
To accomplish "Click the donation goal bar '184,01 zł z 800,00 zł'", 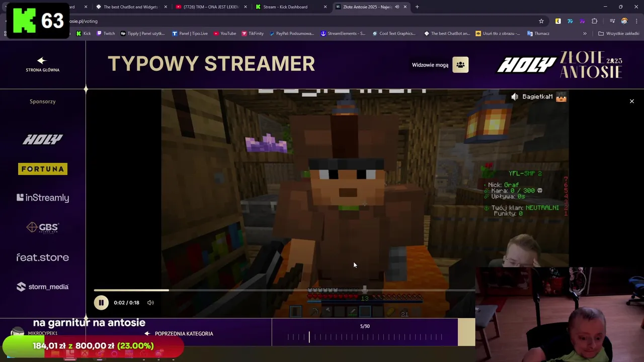I will point(93,346).
